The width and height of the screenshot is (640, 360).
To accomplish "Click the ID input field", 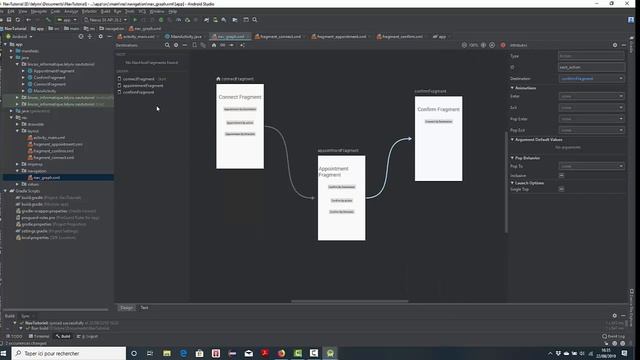I will click(591, 67).
